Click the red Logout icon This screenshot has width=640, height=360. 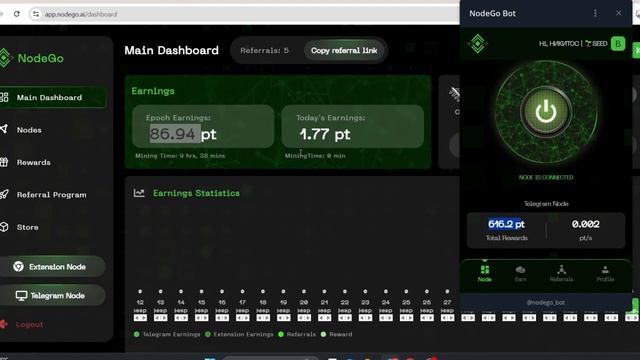tap(4, 324)
